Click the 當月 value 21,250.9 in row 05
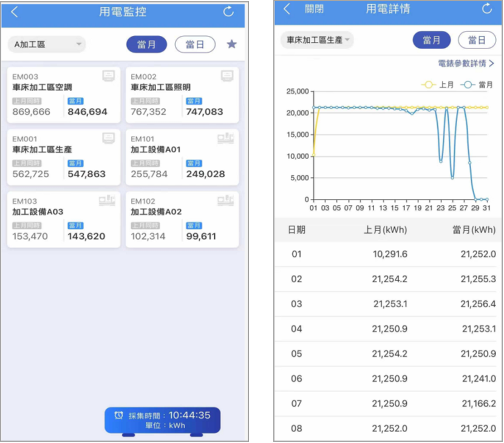 [x=478, y=354]
